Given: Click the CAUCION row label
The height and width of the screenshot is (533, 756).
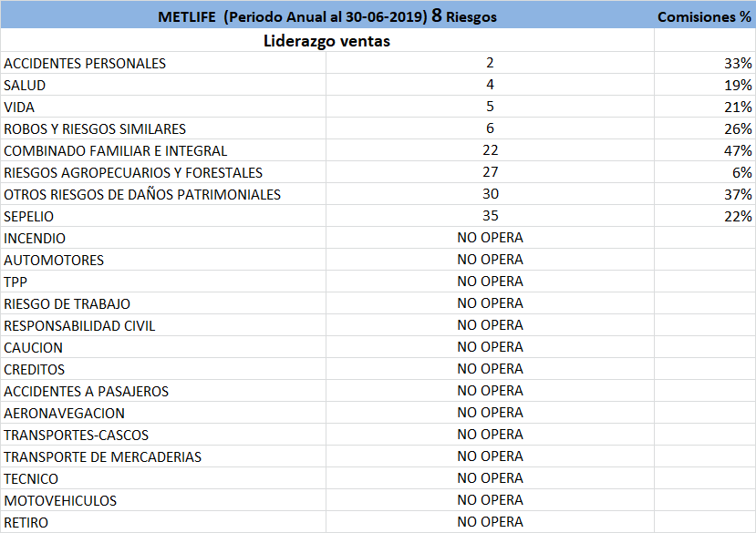Looking at the screenshot, I should pyautogui.click(x=33, y=347).
